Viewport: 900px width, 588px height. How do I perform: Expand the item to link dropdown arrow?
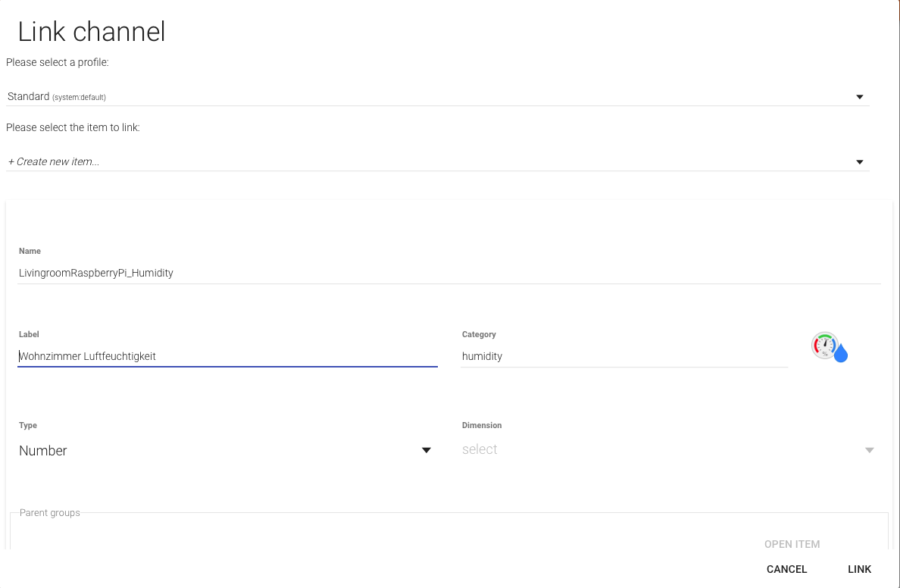tap(859, 162)
